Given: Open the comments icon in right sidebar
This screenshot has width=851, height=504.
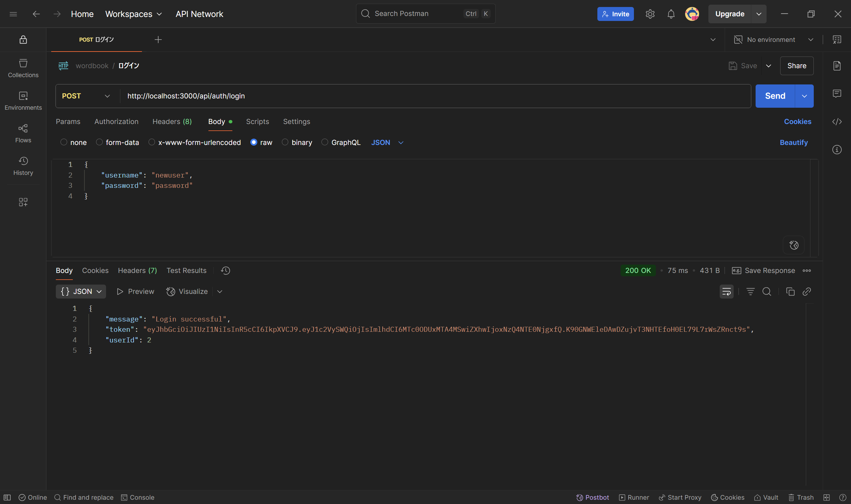Looking at the screenshot, I should pyautogui.click(x=837, y=93).
